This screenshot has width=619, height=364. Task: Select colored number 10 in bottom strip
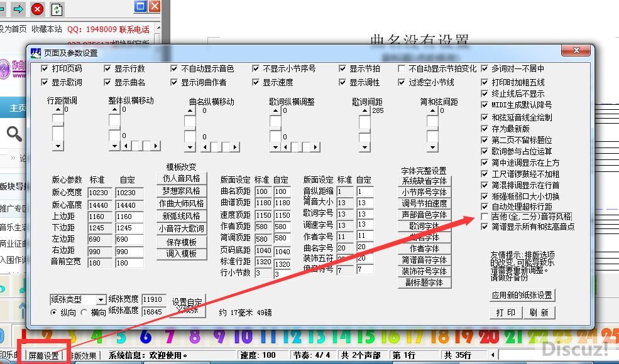[244, 336]
